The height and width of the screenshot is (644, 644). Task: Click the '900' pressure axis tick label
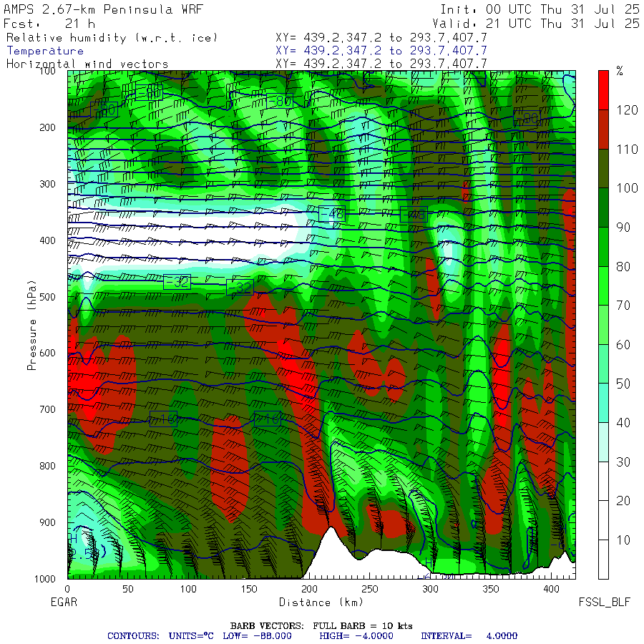(x=47, y=522)
